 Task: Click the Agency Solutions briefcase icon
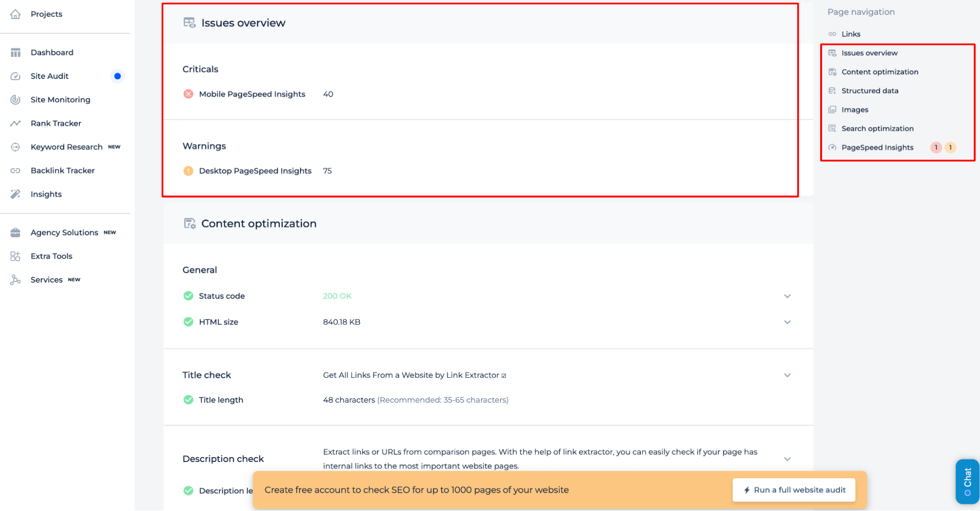pyautogui.click(x=15, y=233)
